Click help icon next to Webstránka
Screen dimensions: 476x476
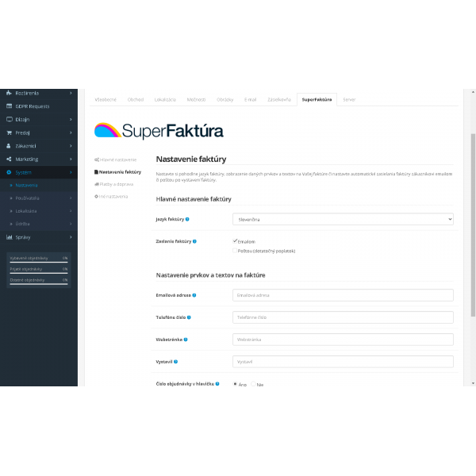(186, 340)
